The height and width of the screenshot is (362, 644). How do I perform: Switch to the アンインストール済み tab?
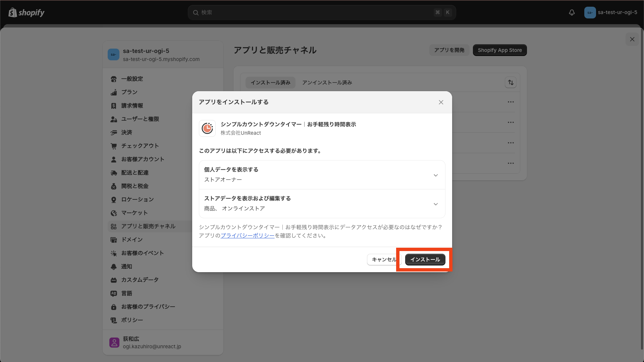[x=326, y=82]
